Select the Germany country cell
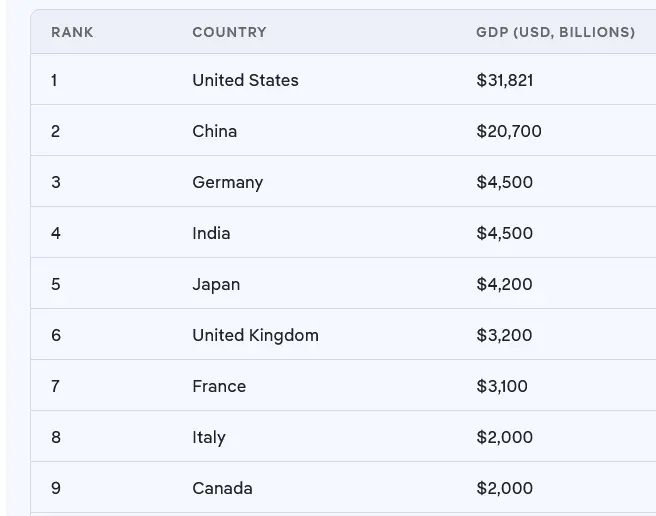 coord(227,182)
